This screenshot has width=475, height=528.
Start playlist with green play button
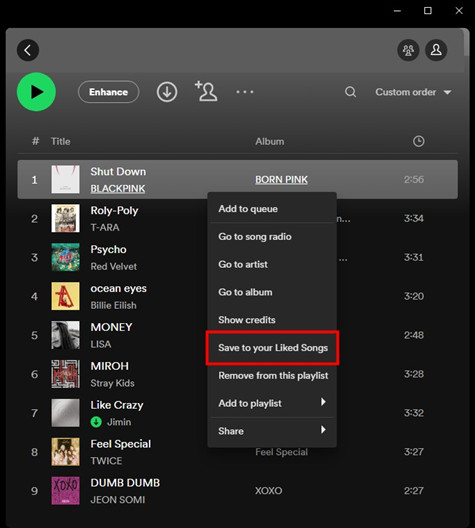click(x=36, y=92)
